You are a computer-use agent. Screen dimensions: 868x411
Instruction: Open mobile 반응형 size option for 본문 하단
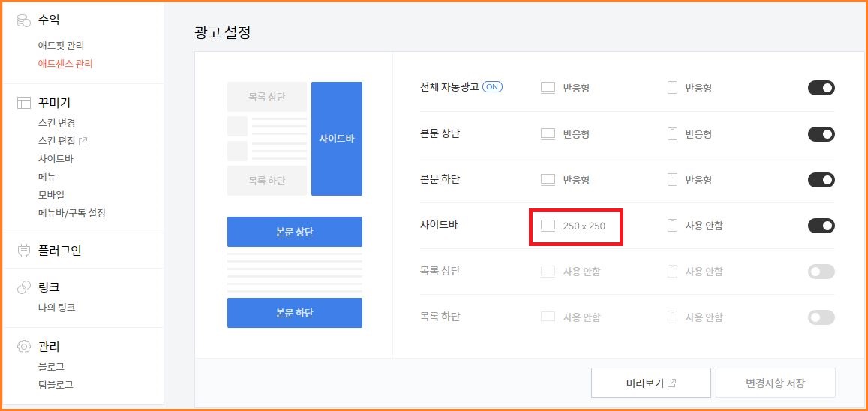point(698,180)
